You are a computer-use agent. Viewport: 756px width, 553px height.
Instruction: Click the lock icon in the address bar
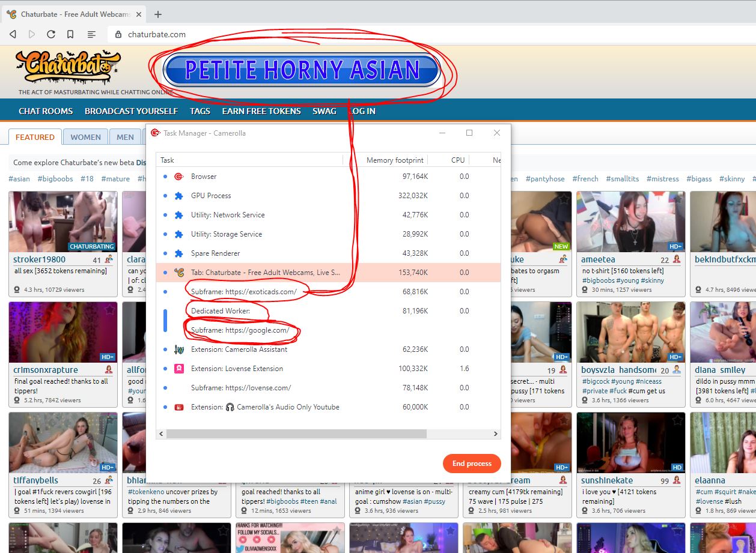click(118, 34)
